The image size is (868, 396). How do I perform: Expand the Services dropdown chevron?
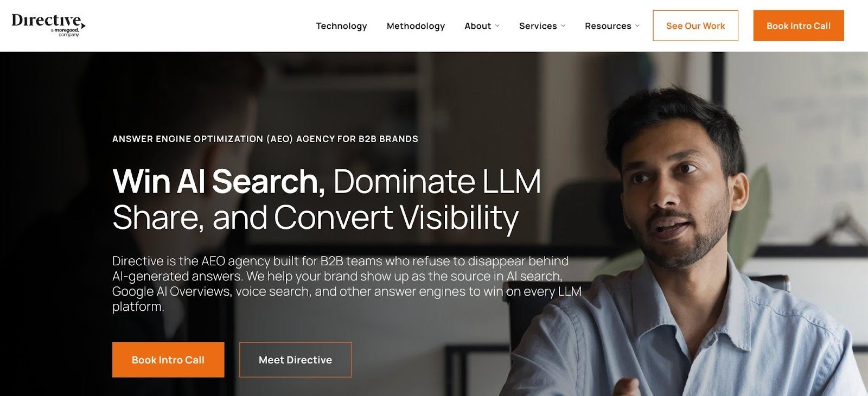point(563,26)
